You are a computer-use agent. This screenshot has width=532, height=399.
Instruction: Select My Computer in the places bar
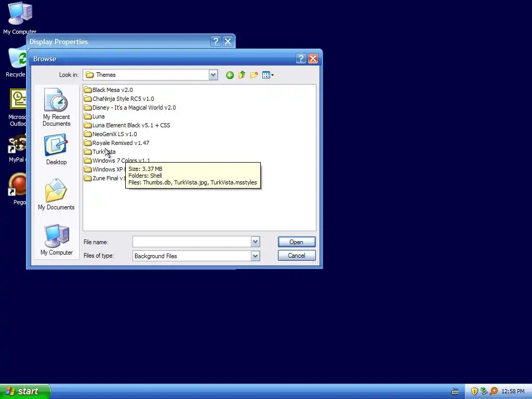click(56, 240)
